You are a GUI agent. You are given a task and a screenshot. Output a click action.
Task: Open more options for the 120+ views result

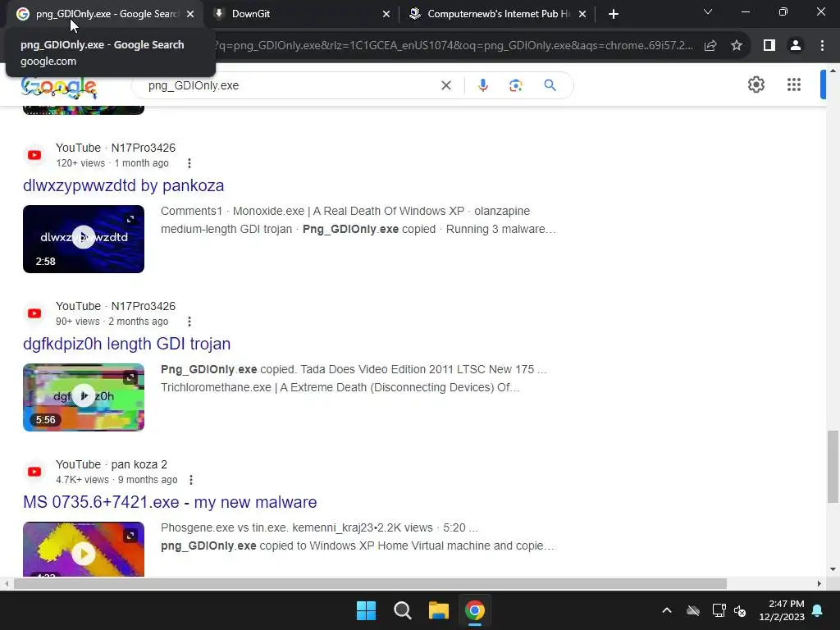click(x=189, y=163)
